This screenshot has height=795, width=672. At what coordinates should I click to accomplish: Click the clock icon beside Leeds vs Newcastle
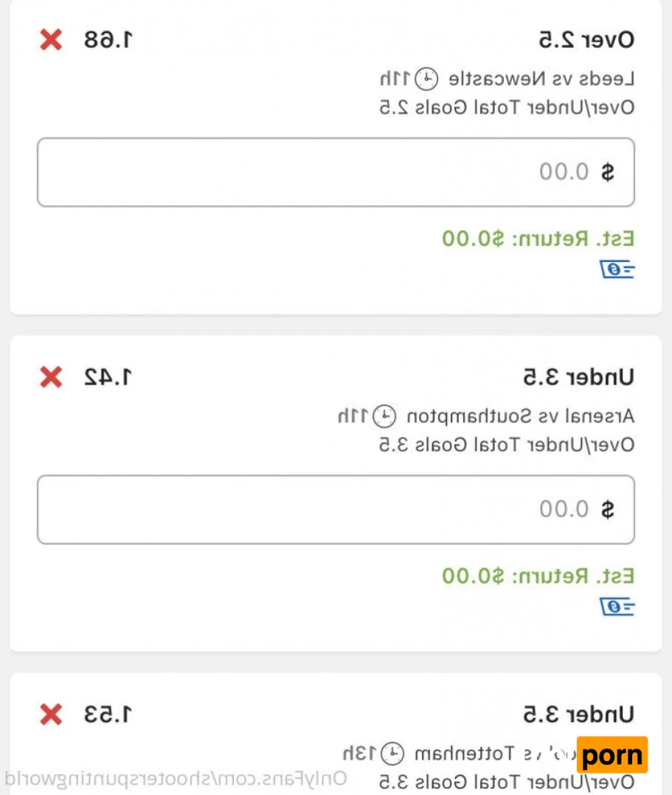(x=427, y=78)
